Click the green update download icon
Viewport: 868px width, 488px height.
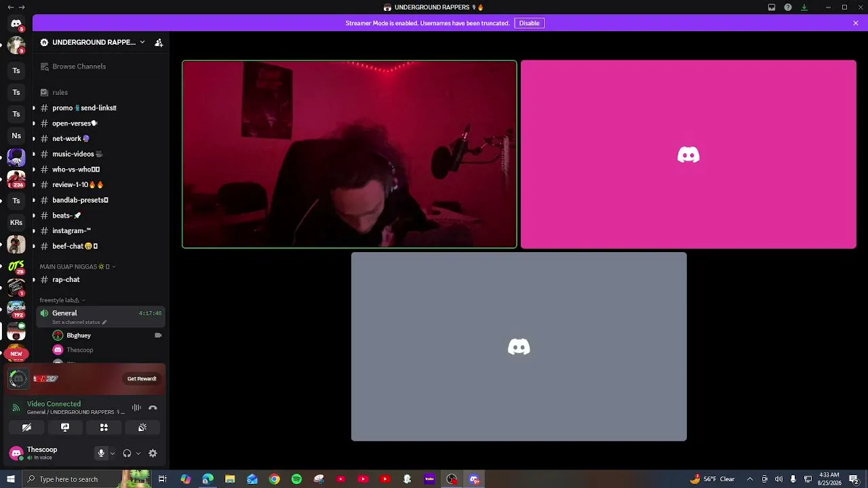pos(804,7)
